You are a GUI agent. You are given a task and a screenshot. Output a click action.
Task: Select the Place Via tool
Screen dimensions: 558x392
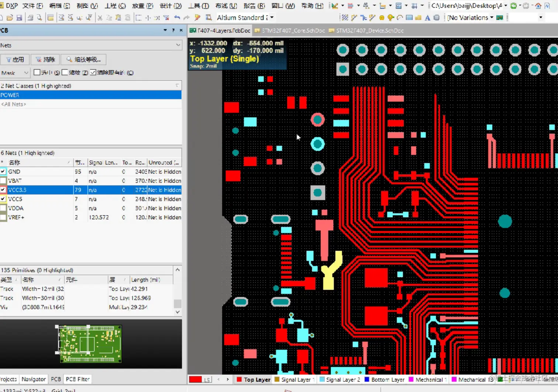click(390, 18)
